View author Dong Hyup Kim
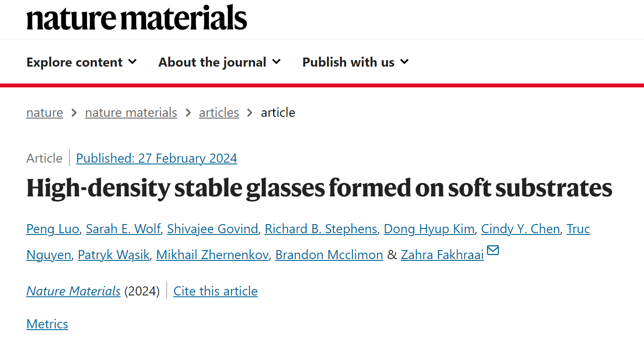Image resolution: width=644 pixels, height=353 pixels. (429, 229)
